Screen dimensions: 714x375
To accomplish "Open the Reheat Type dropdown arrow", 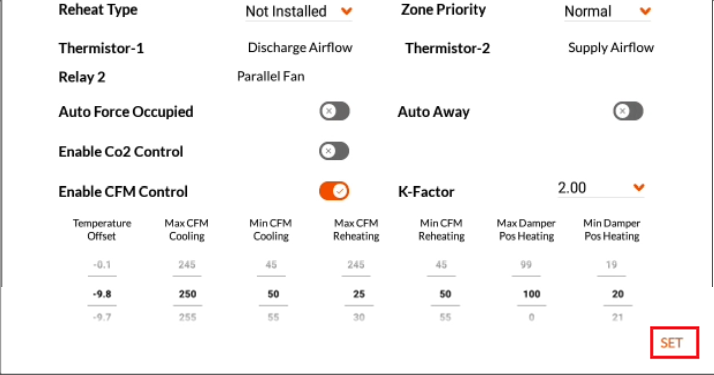I will click(347, 11).
